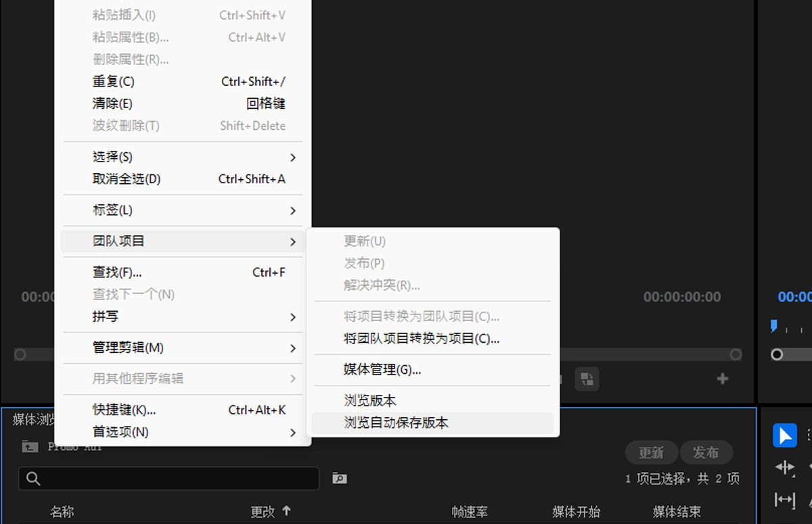Click the search-in-folder icon right of the search bar

pos(339,478)
